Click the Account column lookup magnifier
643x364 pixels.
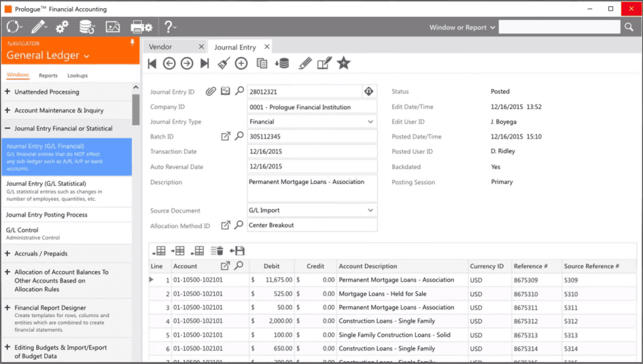point(238,266)
